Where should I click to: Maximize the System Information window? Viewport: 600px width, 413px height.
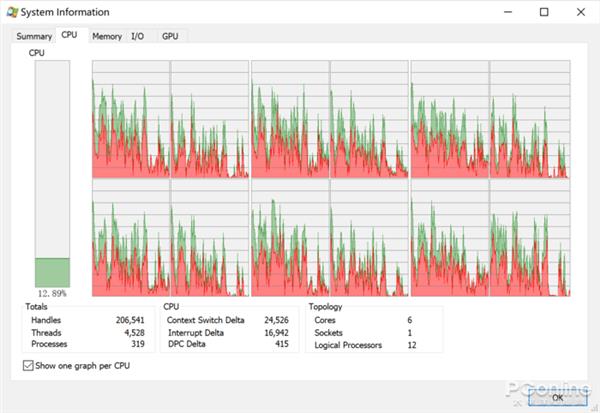[544, 12]
